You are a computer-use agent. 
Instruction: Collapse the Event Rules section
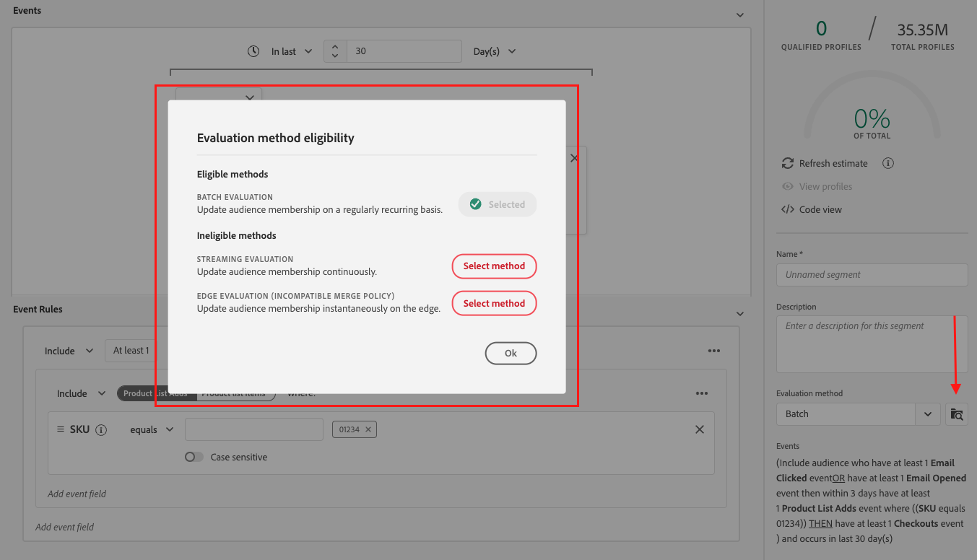(739, 313)
